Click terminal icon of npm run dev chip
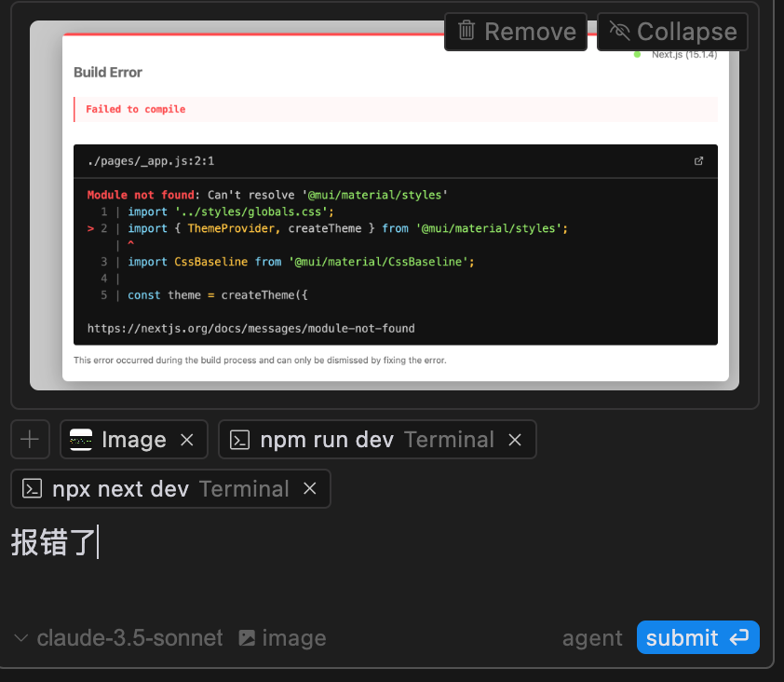 (239, 440)
